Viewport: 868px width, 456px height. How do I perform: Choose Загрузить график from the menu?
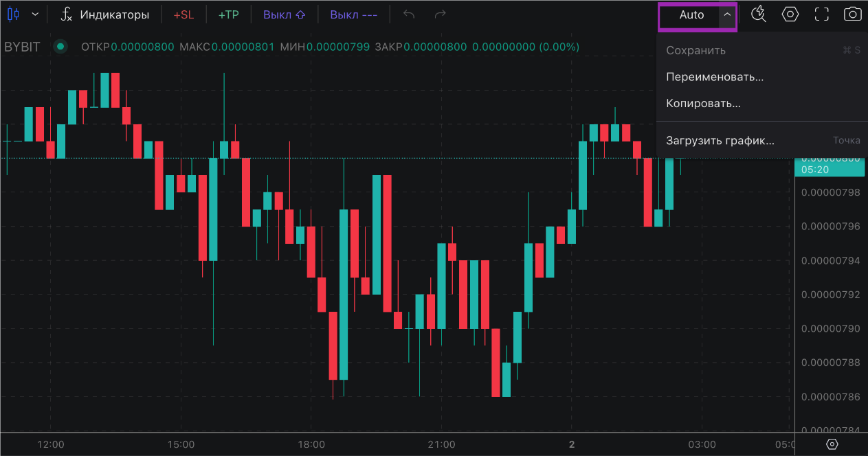coord(720,141)
